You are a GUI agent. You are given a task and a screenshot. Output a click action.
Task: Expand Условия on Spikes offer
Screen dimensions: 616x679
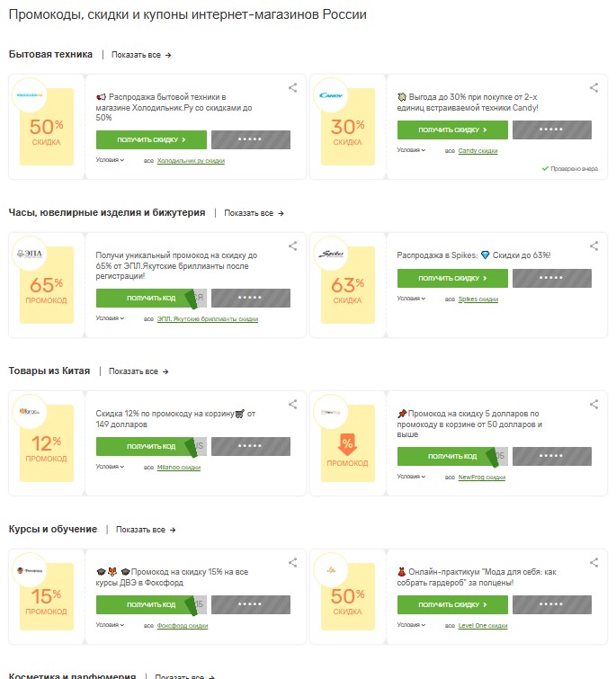(x=411, y=299)
